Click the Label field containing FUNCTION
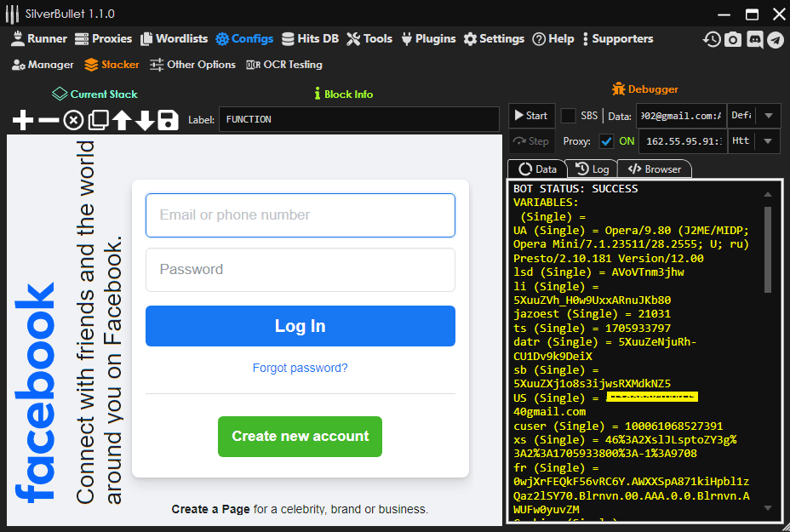The height and width of the screenshot is (532, 790). coord(359,119)
